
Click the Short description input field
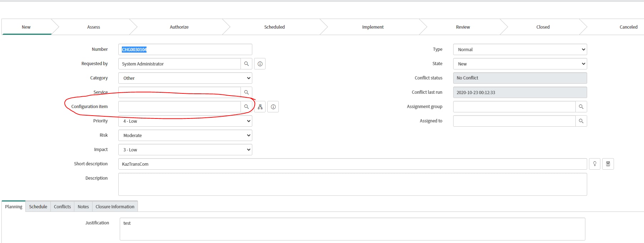pyautogui.click(x=352, y=164)
